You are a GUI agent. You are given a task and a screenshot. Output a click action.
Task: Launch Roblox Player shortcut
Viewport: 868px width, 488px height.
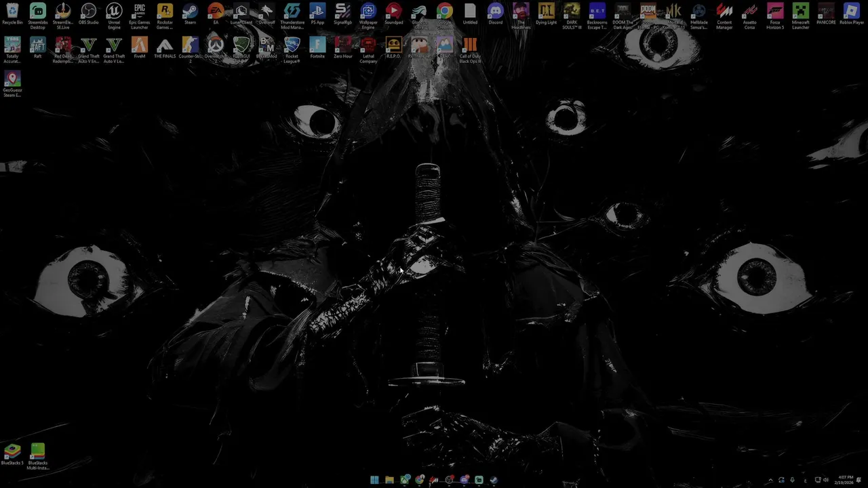(x=852, y=15)
